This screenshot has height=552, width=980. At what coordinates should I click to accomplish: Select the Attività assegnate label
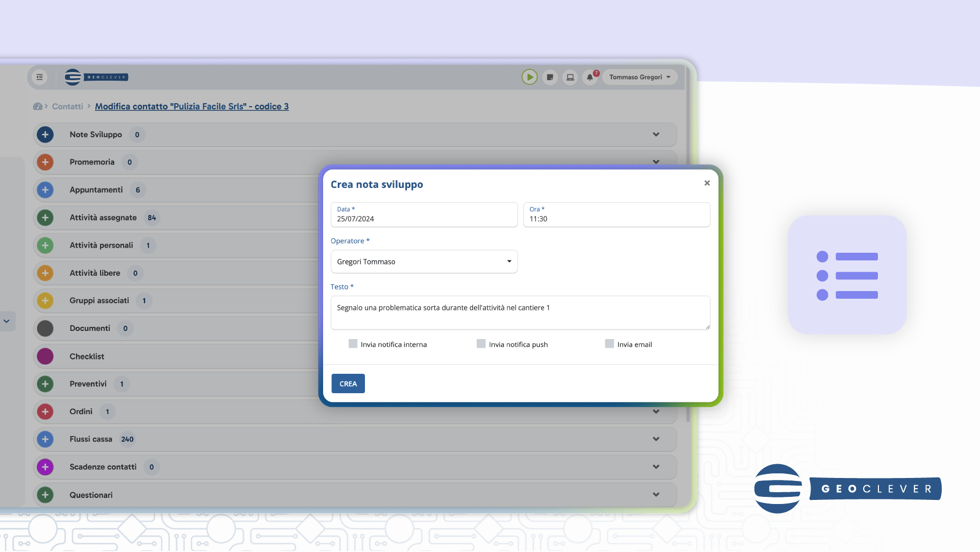(x=103, y=218)
